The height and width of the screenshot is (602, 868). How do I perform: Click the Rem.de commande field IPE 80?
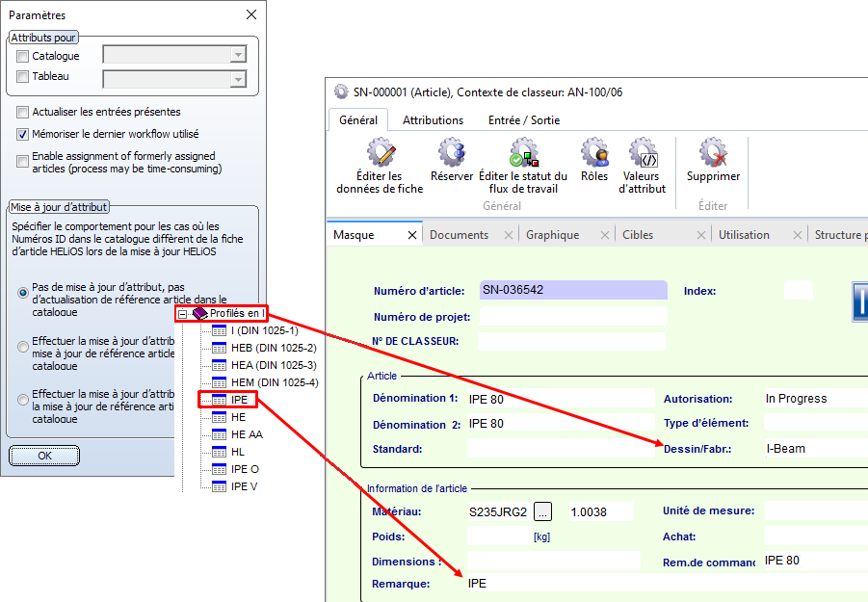point(816,561)
